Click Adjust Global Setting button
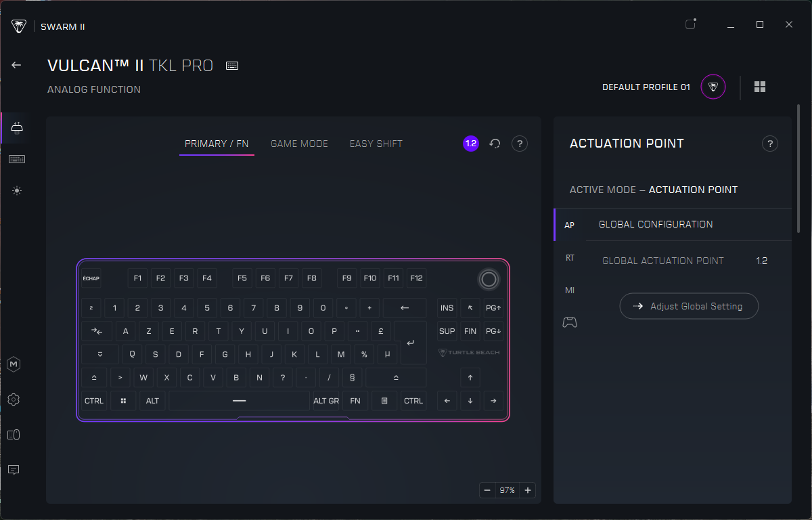 point(689,306)
